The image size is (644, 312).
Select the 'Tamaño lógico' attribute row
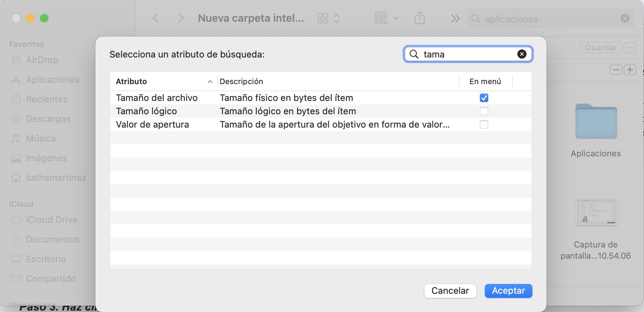pyautogui.click(x=321, y=111)
